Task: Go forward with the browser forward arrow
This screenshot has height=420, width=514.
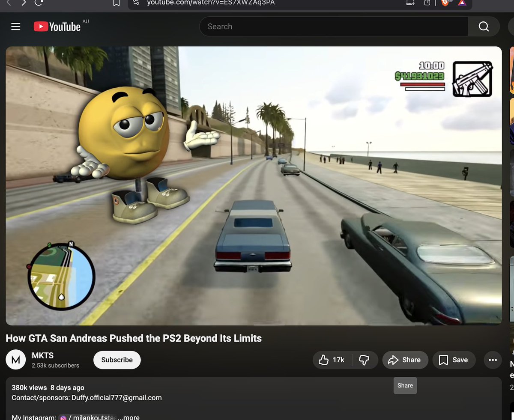Action: (24, 3)
